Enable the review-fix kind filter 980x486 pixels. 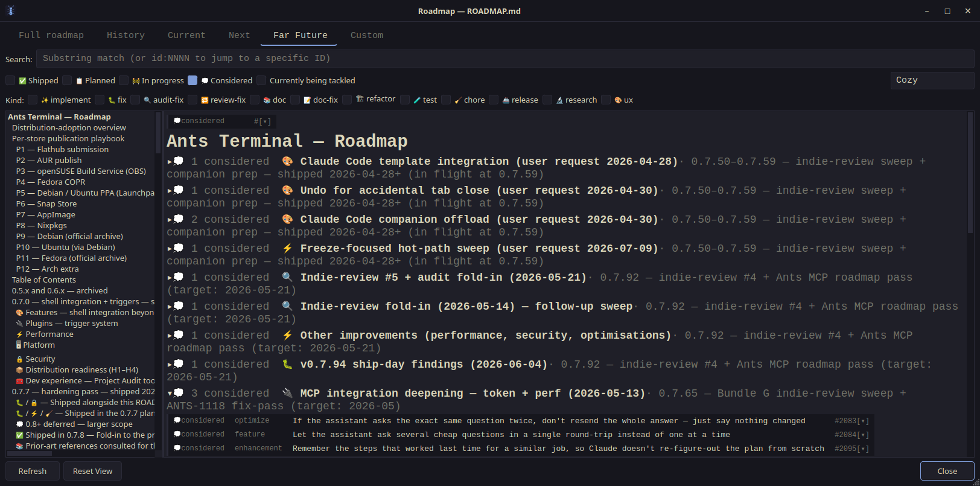pos(192,100)
